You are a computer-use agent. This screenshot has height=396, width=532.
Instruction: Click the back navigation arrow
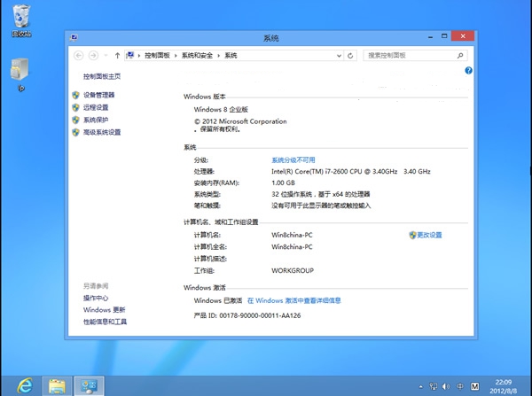coord(77,55)
